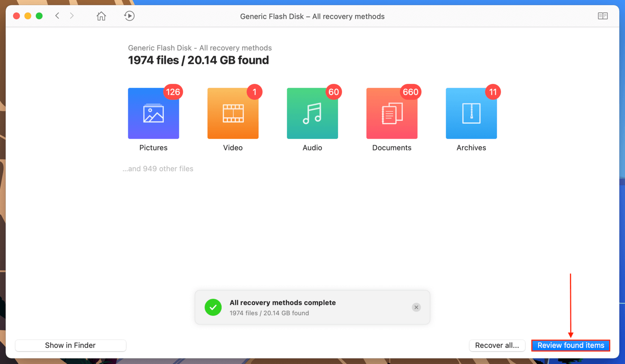
Task: Minimize the window with the yellow button
Action: [28, 16]
